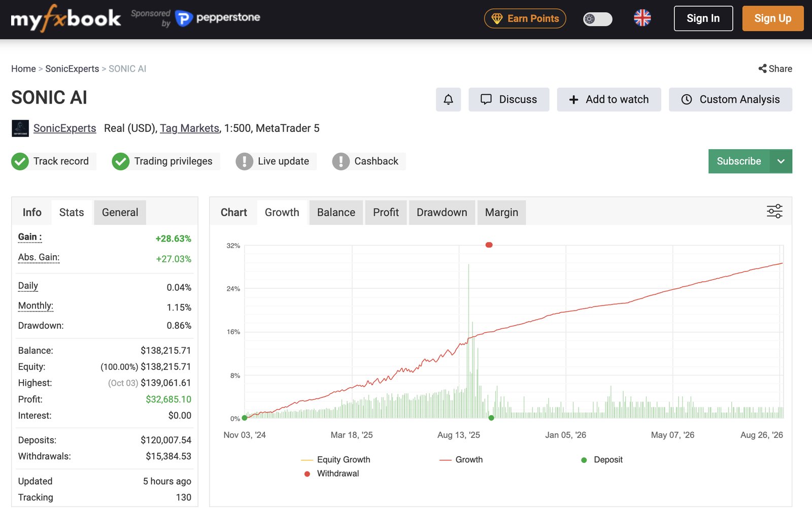The width and height of the screenshot is (812, 509).
Task: Click the Subscribe button
Action: click(739, 161)
